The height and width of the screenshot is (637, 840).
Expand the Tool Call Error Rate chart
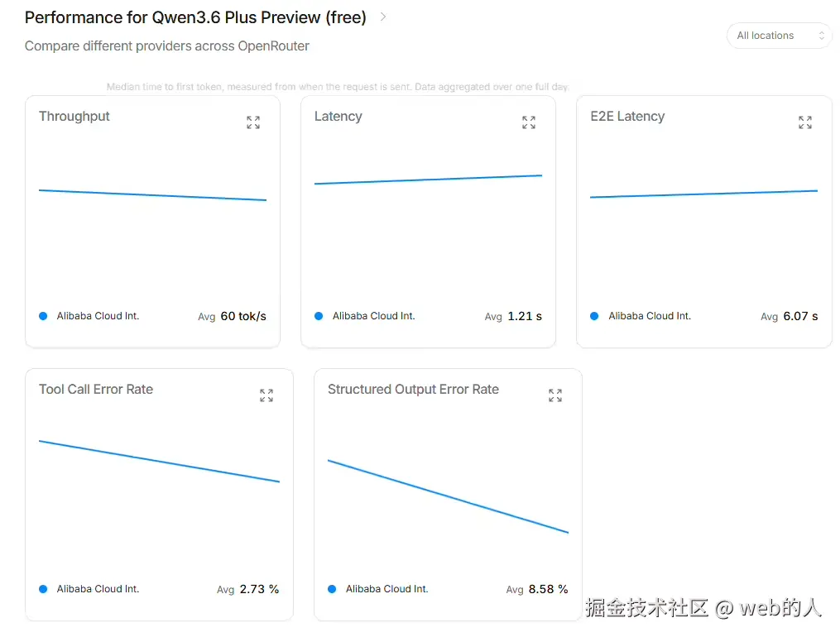pyautogui.click(x=266, y=395)
